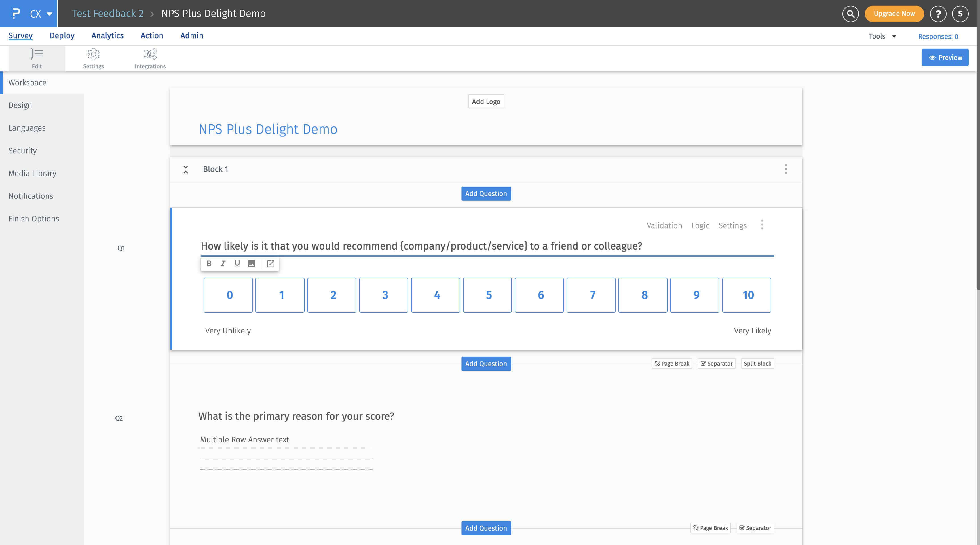Enable a Separator after question Q1
Image resolution: width=980 pixels, height=545 pixels.
pos(716,364)
